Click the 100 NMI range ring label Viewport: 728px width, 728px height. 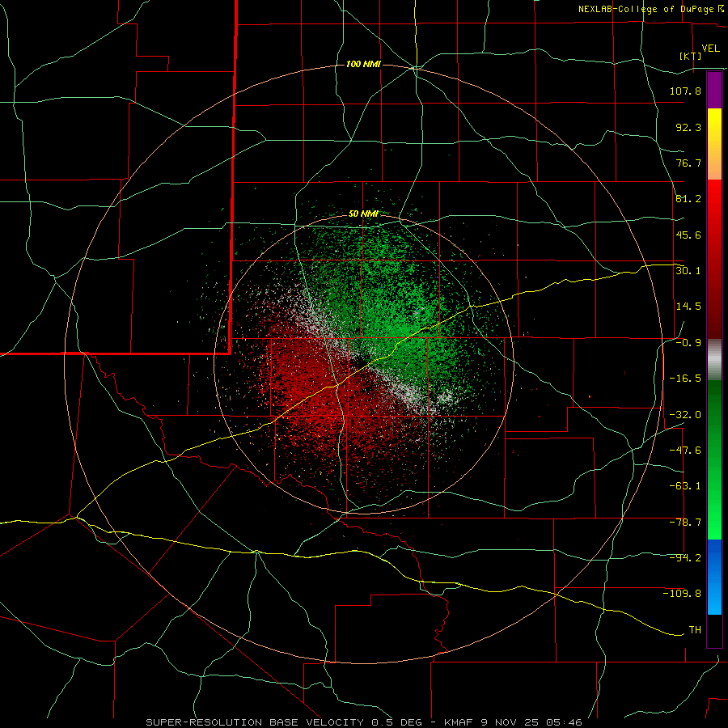point(363,64)
